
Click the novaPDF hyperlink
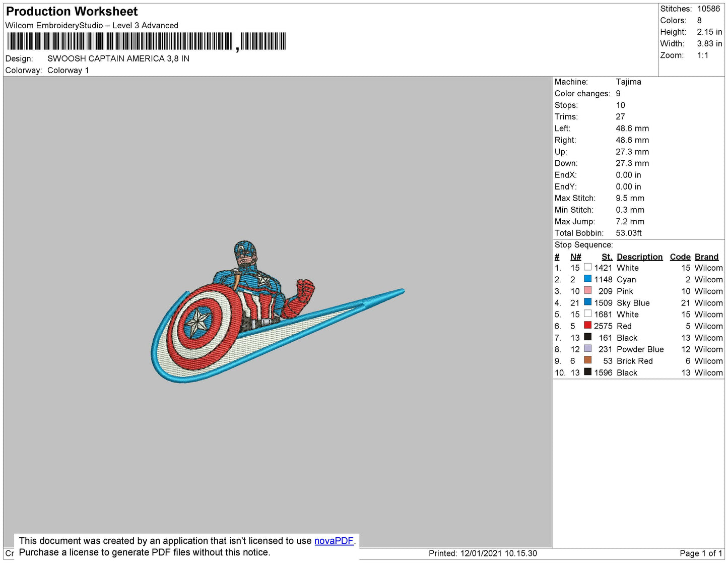pyautogui.click(x=334, y=541)
